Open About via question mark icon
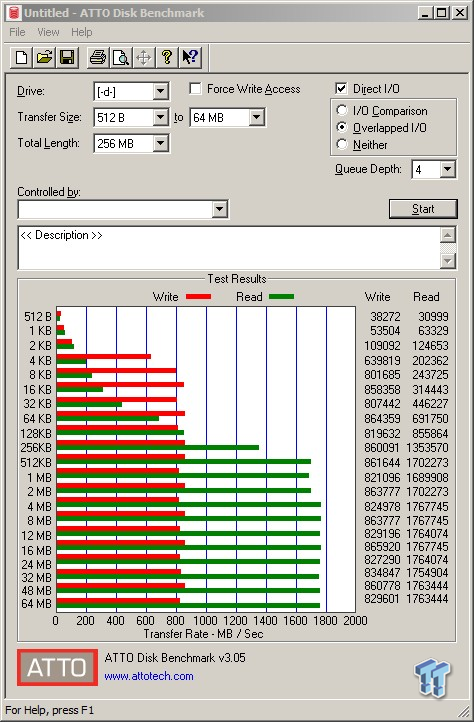 tap(167, 58)
